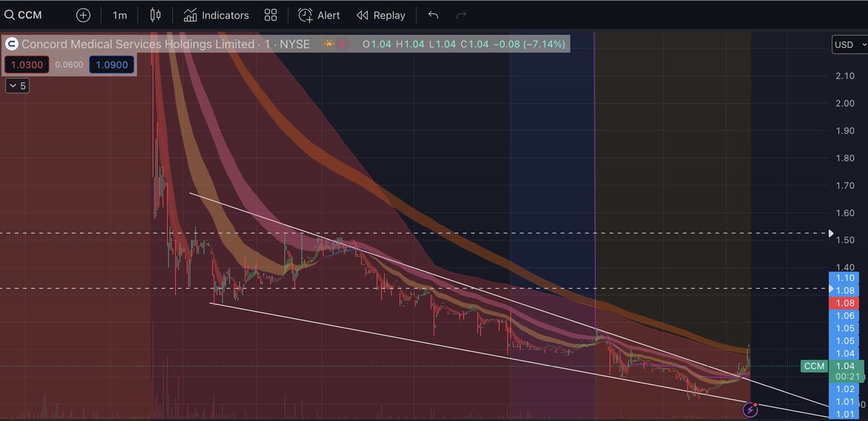The image size is (868, 421).
Task: Open symbol search for CCM
Action: (x=22, y=14)
